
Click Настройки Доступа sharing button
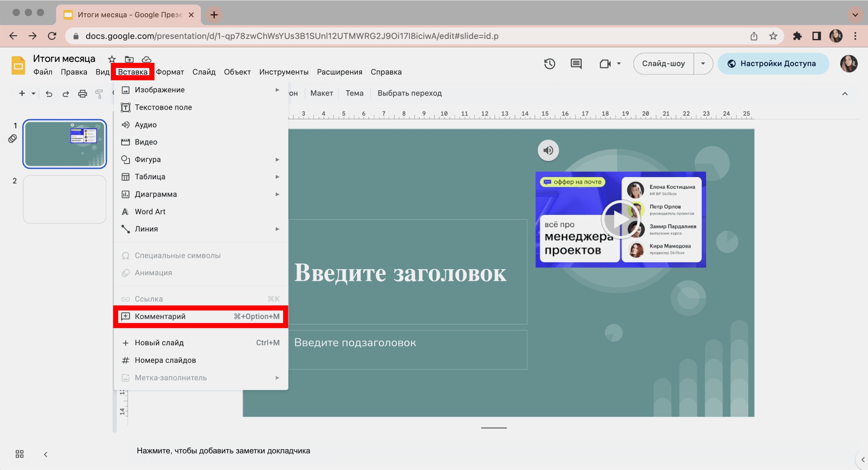tap(772, 64)
